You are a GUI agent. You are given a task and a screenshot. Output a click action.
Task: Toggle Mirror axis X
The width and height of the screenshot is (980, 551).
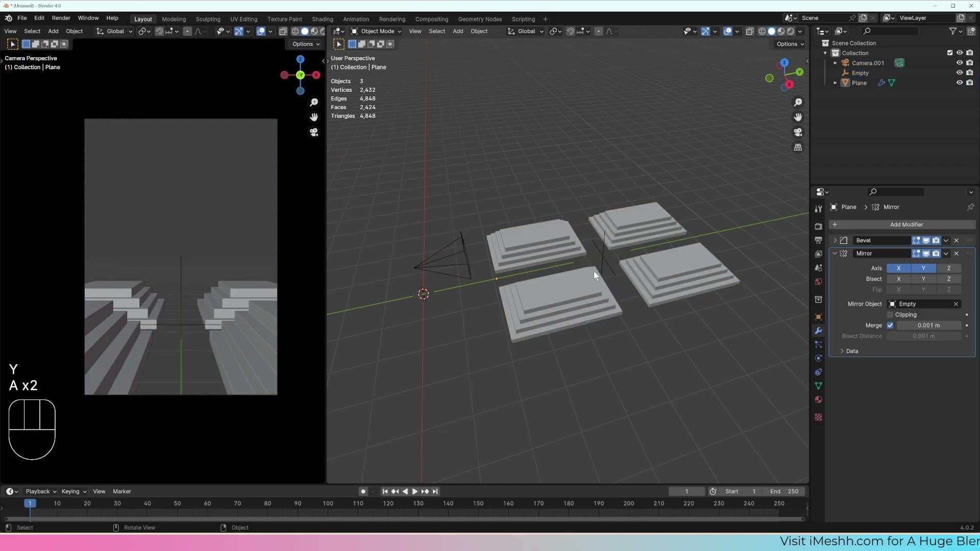[x=899, y=268]
